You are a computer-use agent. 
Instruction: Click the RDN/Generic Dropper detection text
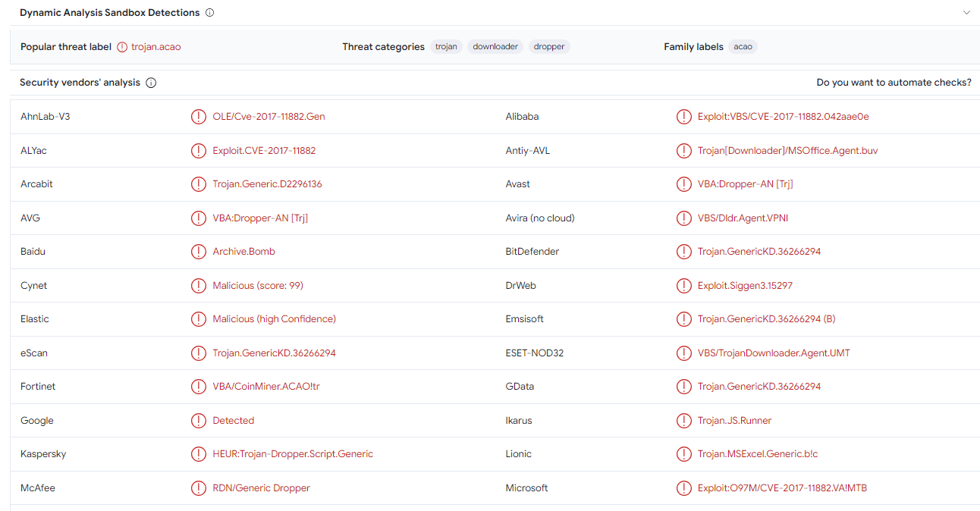[x=262, y=488]
